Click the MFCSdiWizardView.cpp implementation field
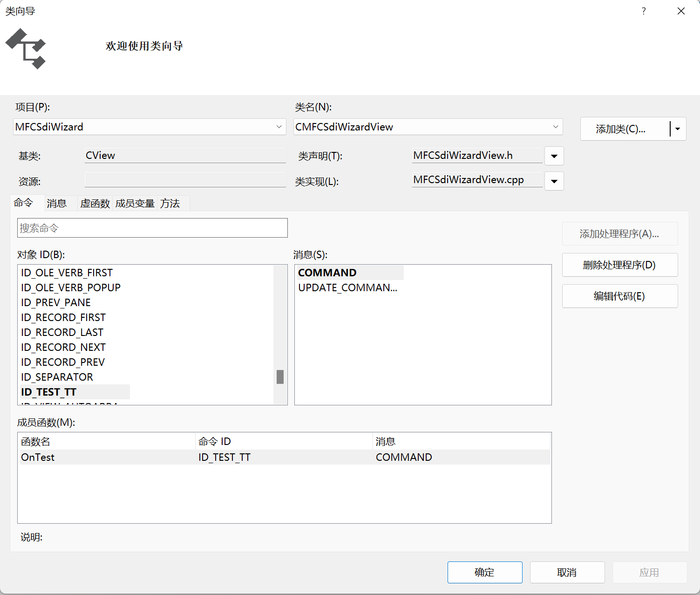 tap(477, 180)
